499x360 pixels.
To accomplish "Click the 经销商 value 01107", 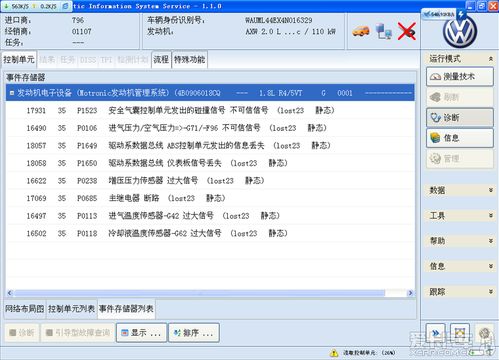I will [x=81, y=32].
